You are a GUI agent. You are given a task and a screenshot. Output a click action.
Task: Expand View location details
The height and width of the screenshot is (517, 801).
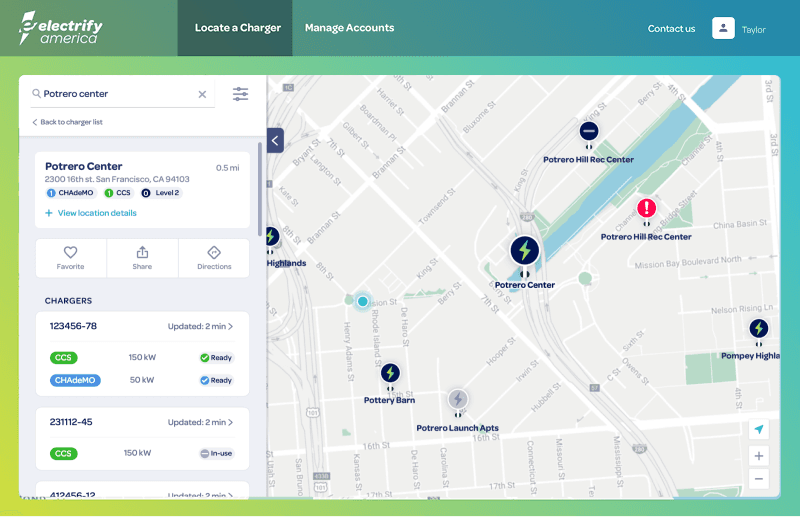point(91,213)
